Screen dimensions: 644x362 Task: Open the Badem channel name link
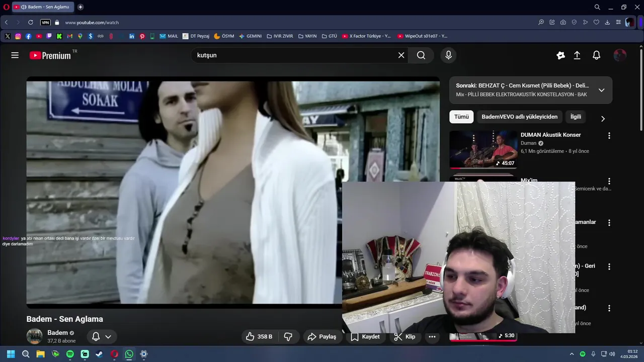57,333
